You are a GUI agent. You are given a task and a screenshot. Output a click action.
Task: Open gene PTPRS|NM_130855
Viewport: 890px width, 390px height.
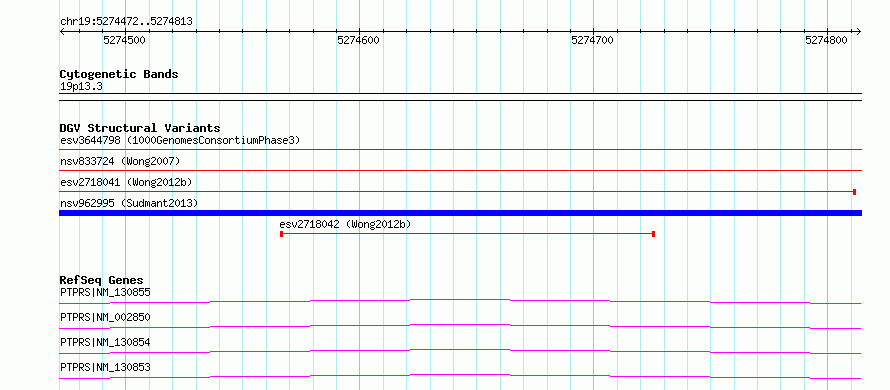point(105,293)
